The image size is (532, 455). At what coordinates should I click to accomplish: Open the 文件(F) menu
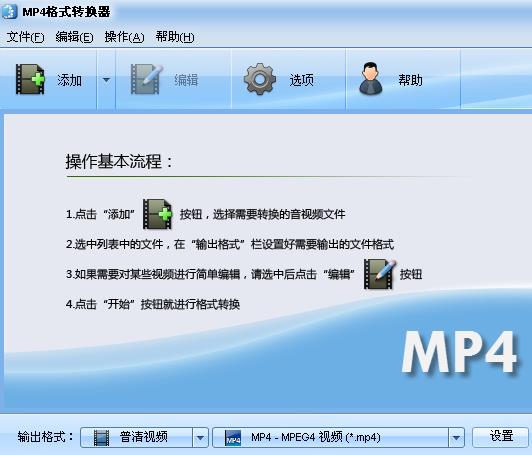[25, 37]
